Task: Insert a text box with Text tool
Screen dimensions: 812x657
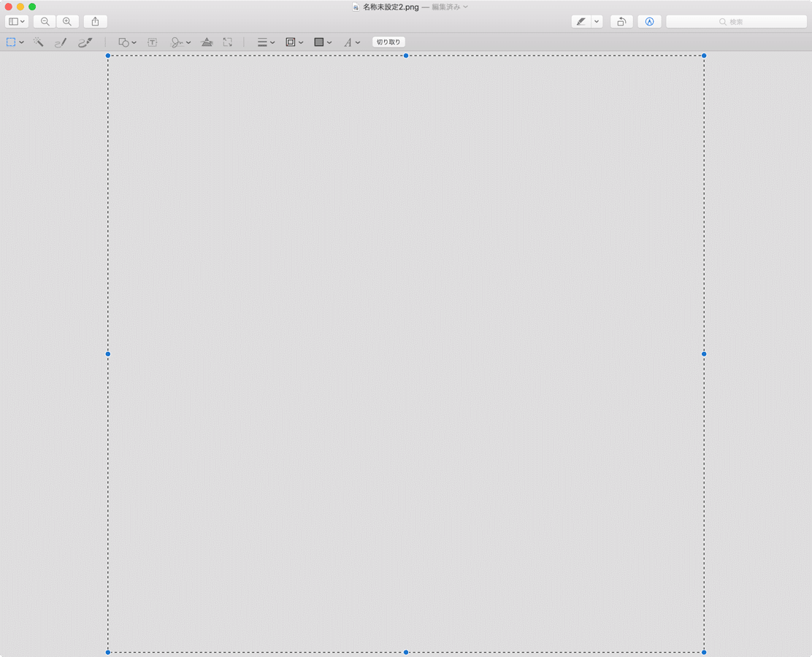Action: (152, 42)
